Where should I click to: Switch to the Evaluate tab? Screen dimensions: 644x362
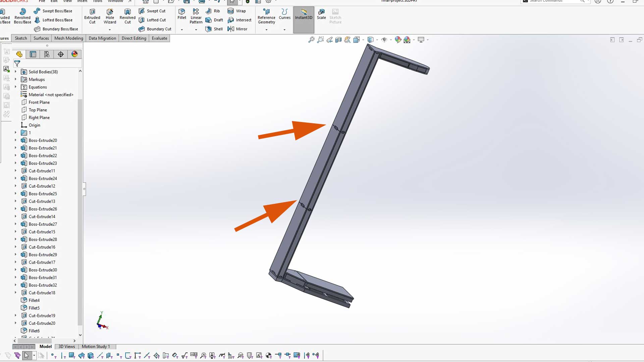point(159,38)
